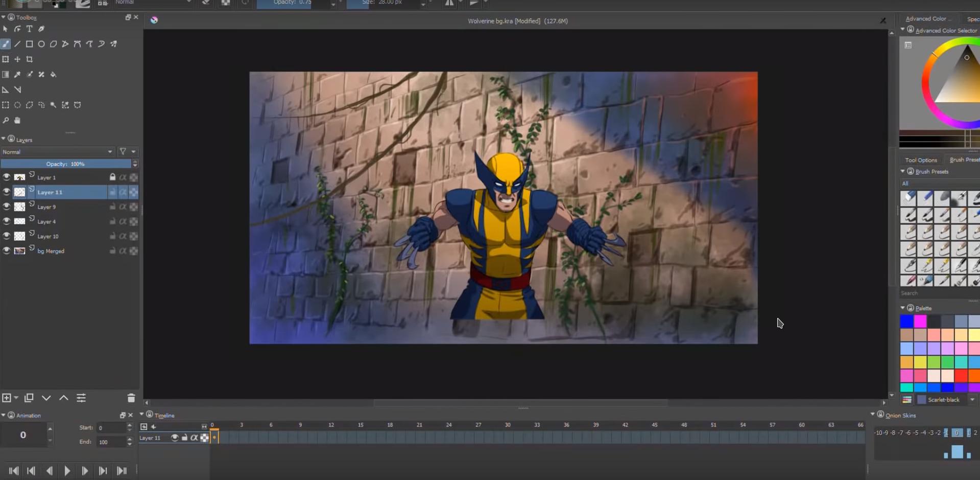Open the layer blending mode Normal dropdown
The image size is (980, 480).
coord(57,152)
